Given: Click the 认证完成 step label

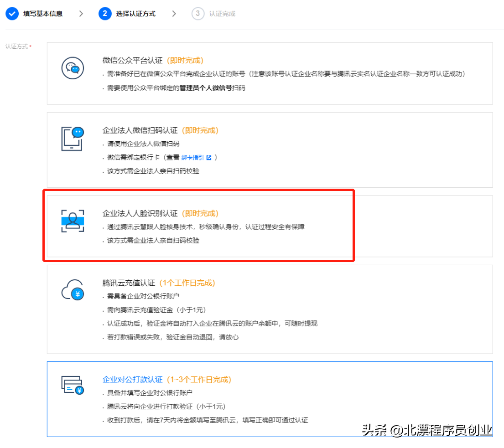Looking at the screenshot, I should [223, 13].
